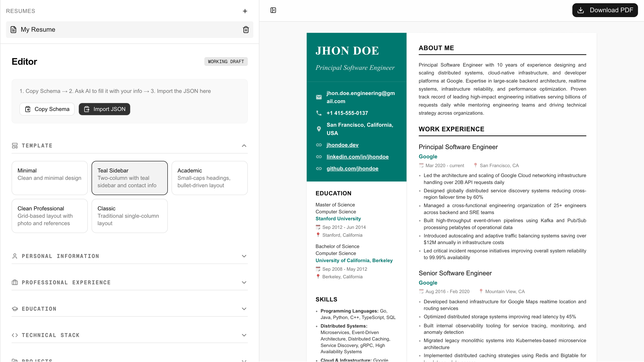644x362 pixels.
Task: Expand the Technical Stack section chevron
Action: tap(244, 335)
